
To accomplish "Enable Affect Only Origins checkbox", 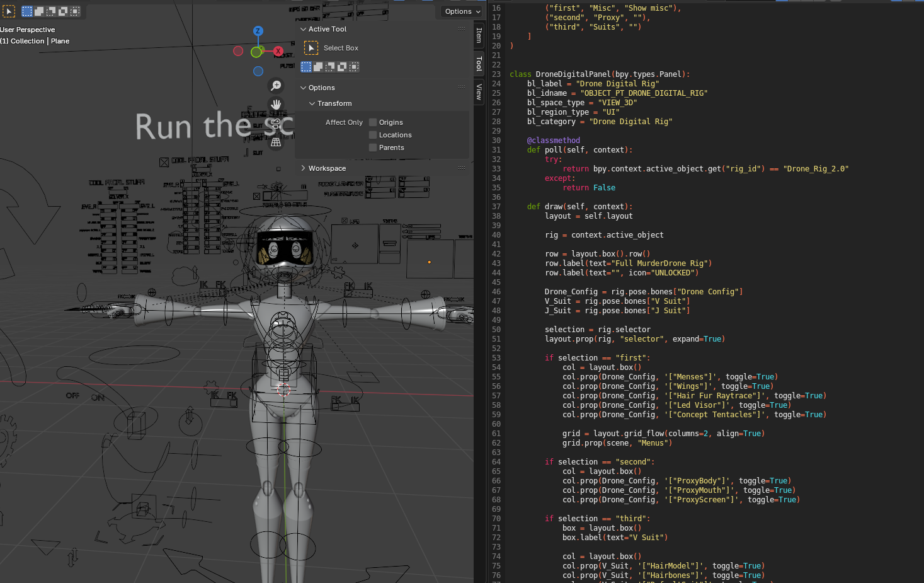I will coord(373,122).
